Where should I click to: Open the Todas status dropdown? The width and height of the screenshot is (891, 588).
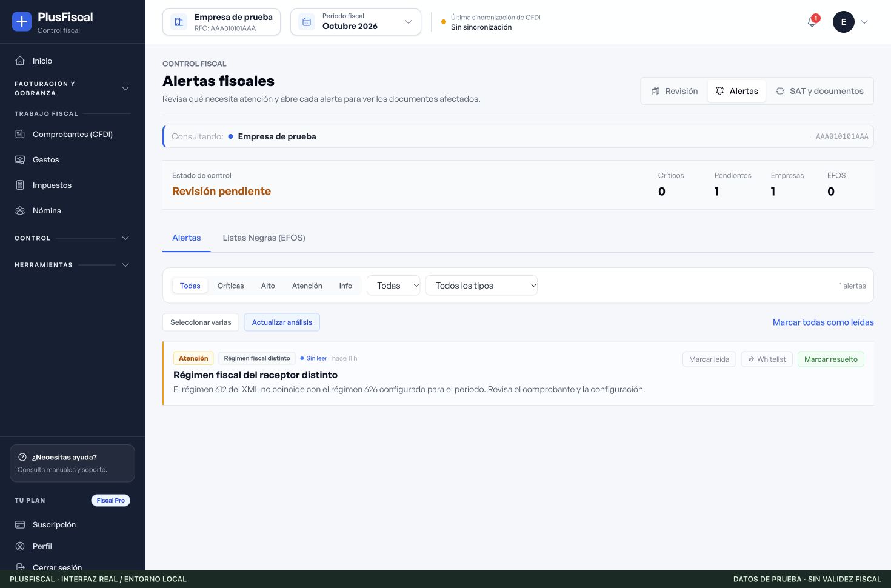(x=393, y=286)
